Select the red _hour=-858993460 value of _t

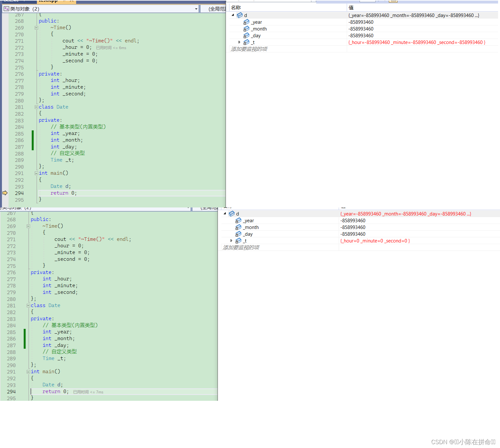(417, 42)
